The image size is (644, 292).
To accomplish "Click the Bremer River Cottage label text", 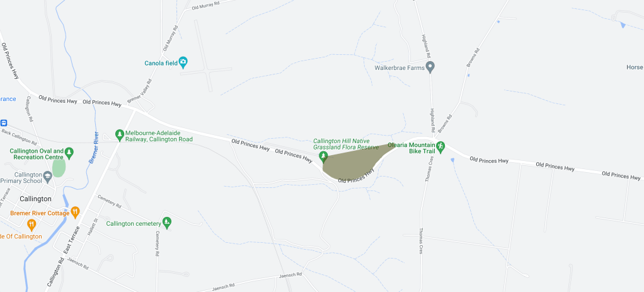I will tap(40, 213).
